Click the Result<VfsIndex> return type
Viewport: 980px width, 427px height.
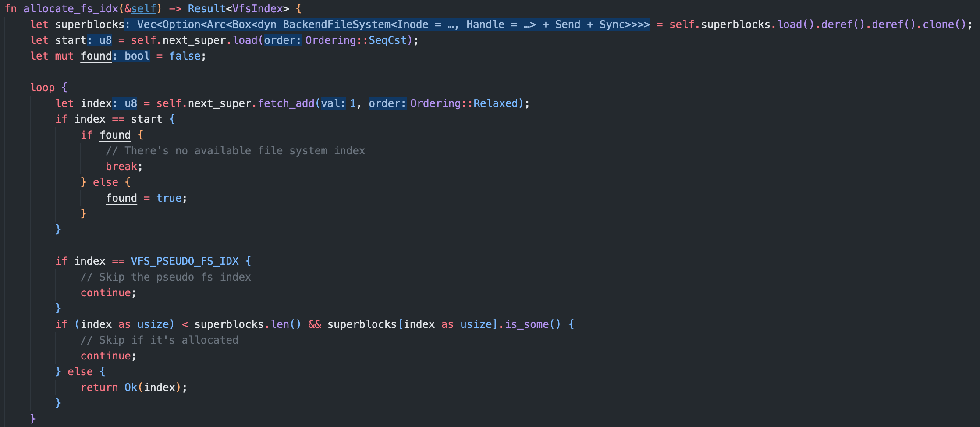(x=238, y=9)
